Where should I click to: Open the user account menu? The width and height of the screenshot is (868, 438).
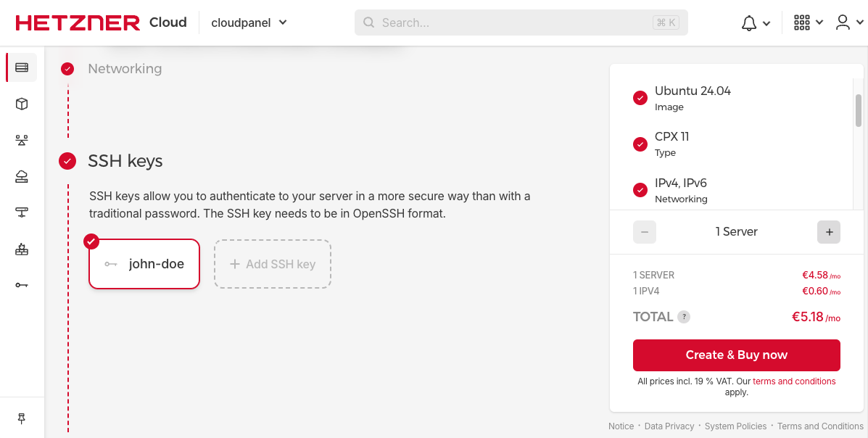[849, 22]
